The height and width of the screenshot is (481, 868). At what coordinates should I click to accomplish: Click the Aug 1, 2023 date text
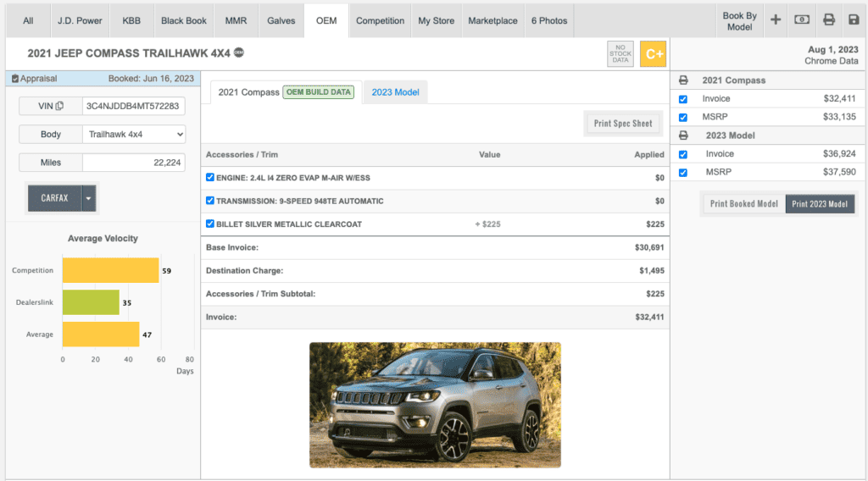tap(833, 49)
